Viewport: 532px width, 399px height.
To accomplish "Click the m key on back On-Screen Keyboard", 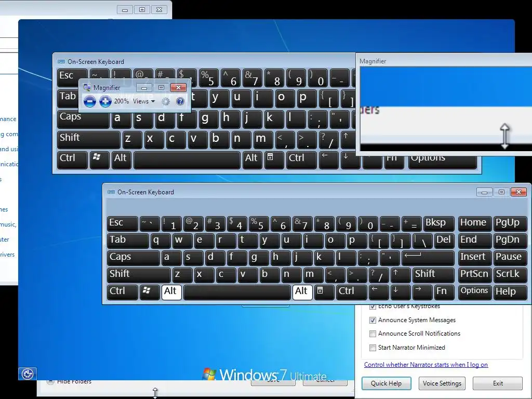I will pos(262,140).
